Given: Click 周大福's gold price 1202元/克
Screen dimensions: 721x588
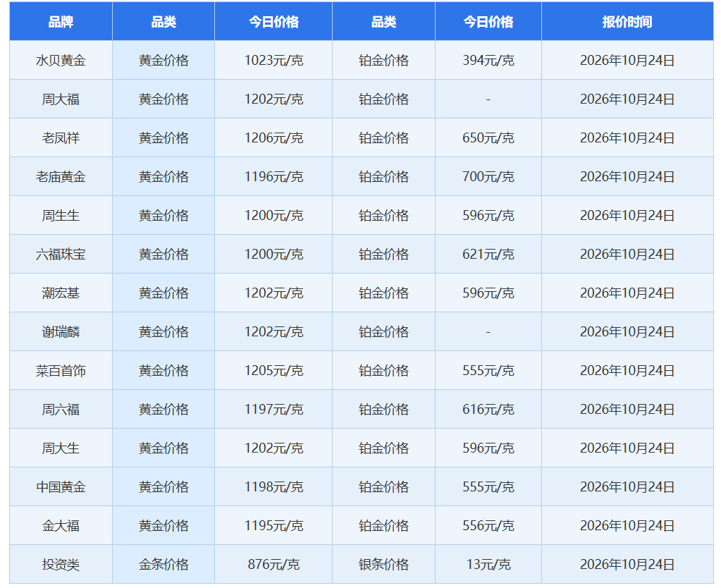Looking at the screenshot, I should [x=273, y=99].
